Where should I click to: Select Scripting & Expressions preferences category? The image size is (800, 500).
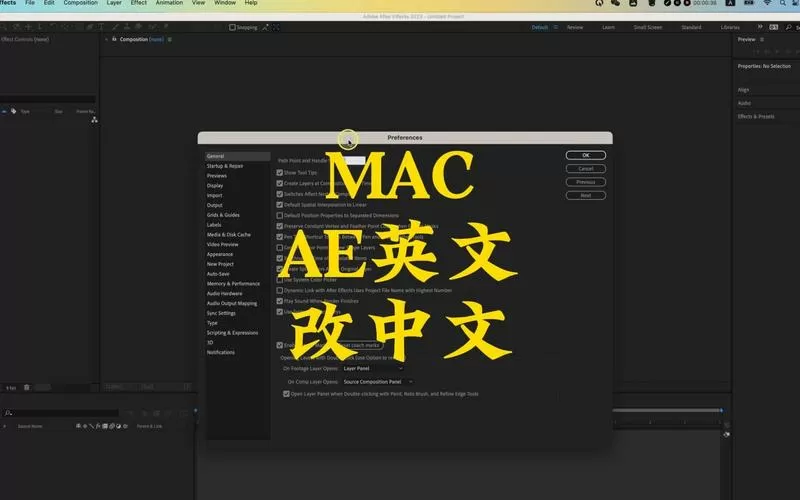click(x=232, y=333)
